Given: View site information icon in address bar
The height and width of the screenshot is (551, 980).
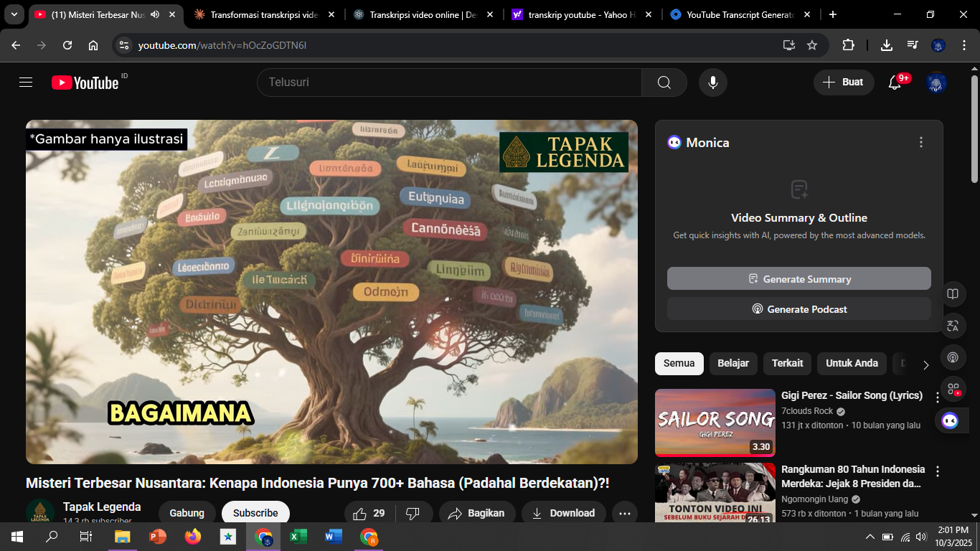Looking at the screenshot, I should click(x=124, y=45).
